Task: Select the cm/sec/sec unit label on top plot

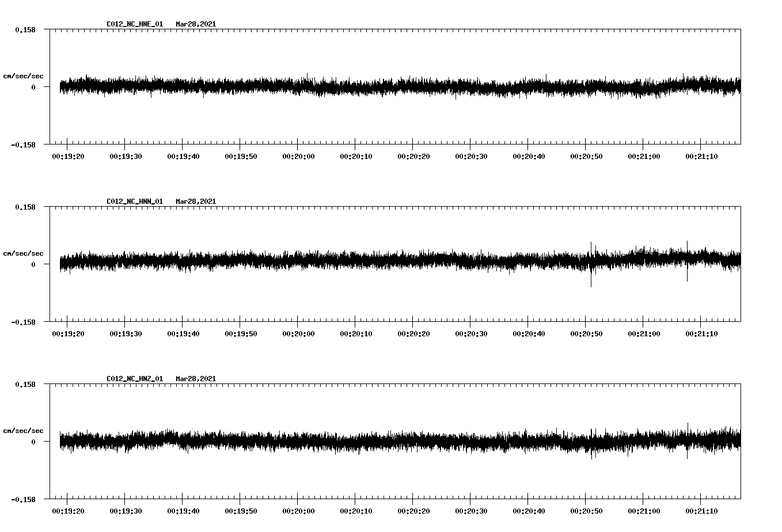Action: (x=23, y=75)
